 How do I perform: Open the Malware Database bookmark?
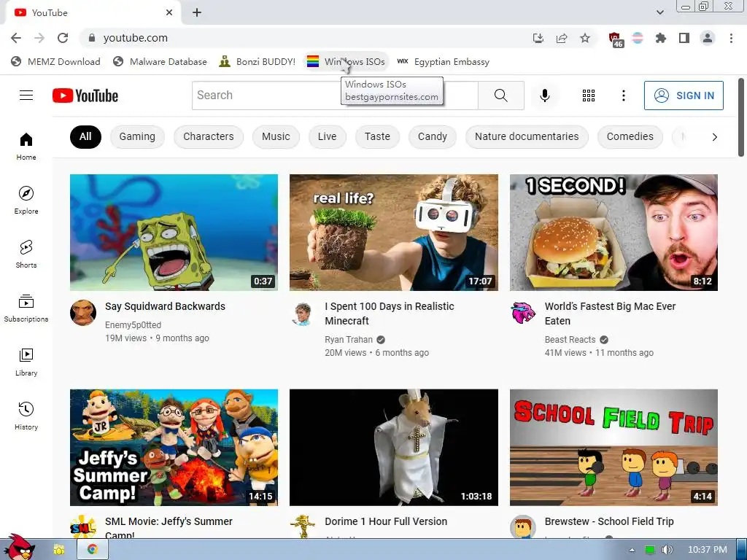coord(160,62)
